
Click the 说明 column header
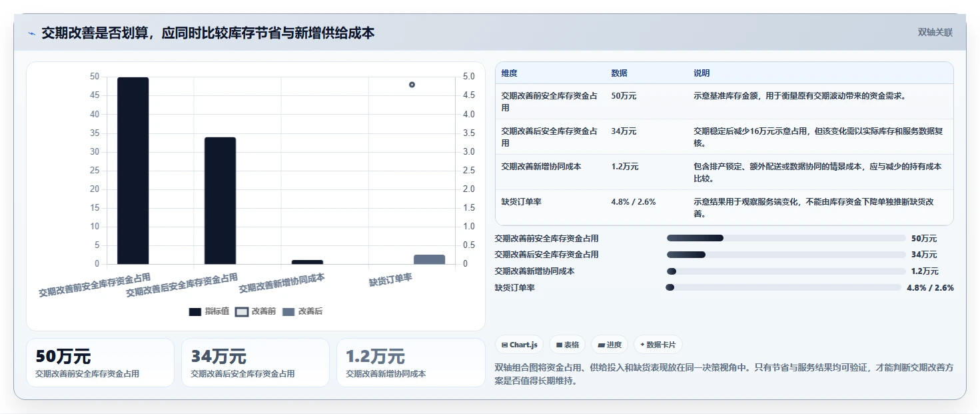coord(702,73)
